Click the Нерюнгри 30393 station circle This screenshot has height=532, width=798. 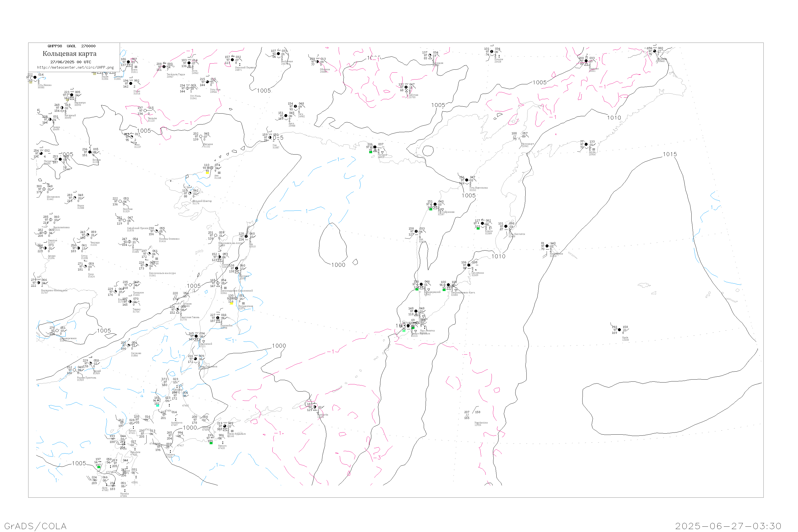(72, 95)
